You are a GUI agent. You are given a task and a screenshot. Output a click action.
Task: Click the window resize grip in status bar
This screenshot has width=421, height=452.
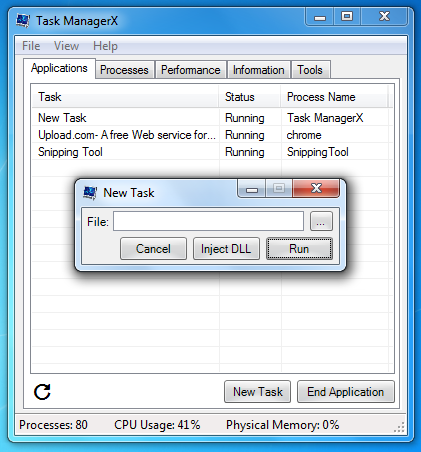pos(399,427)
